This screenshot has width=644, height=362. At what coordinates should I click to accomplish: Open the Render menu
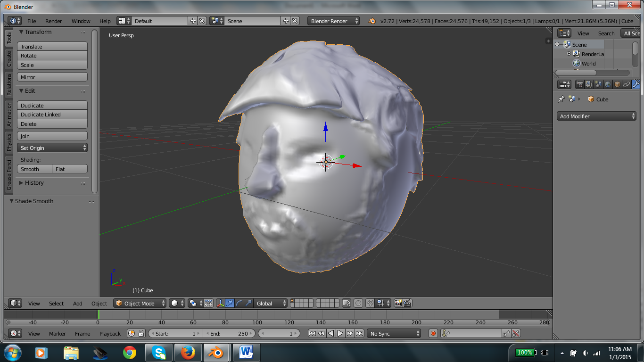pos(53,21)
